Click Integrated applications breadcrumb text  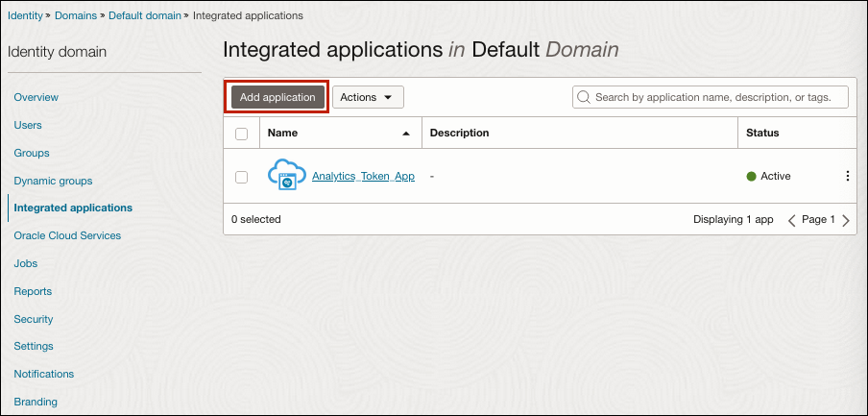pos(248,15)
